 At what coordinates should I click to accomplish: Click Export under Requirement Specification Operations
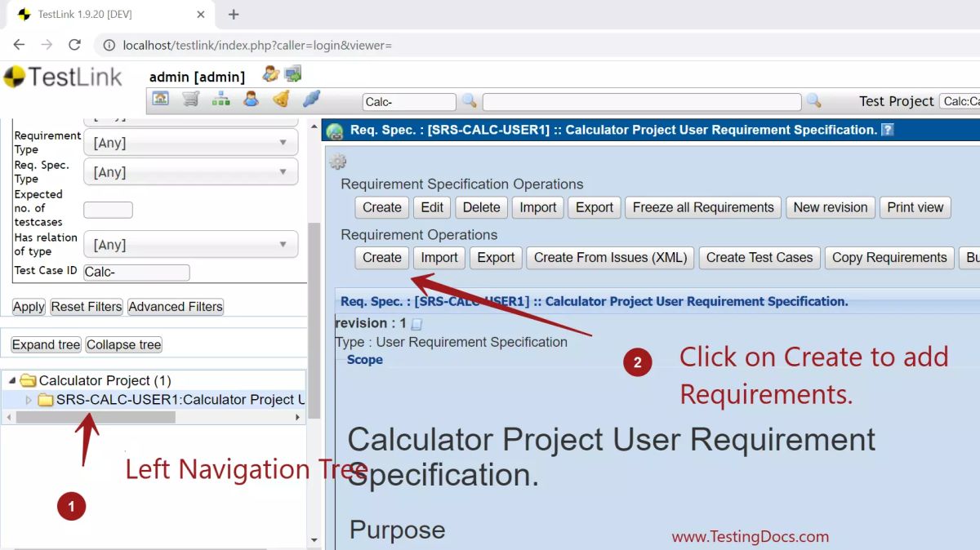595,207
